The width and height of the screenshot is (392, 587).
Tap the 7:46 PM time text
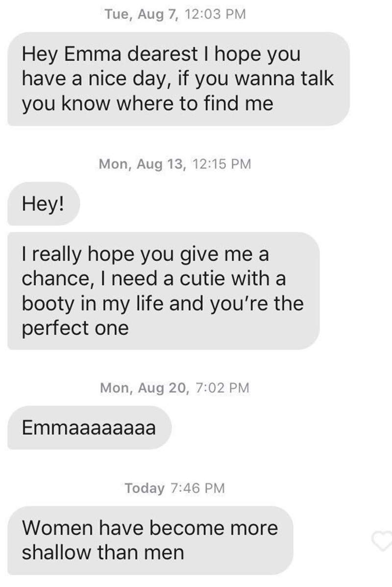coord(198,488)
